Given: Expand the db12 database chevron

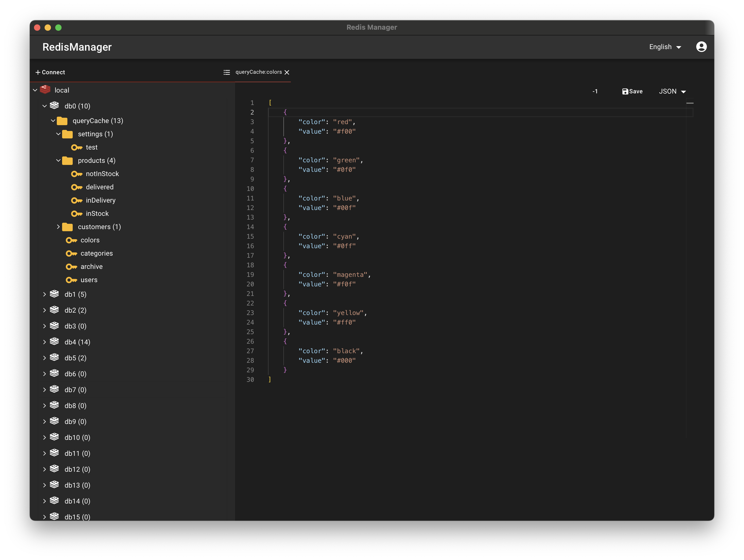Looking at the screenshot, I should coord(44,469).
